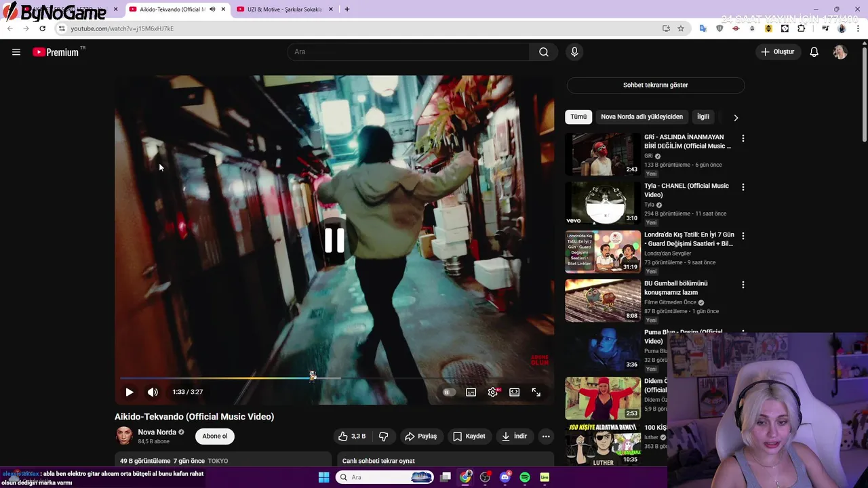868x488 pixels.
Task: Open more actions menu below video
Action: point(546,436)
